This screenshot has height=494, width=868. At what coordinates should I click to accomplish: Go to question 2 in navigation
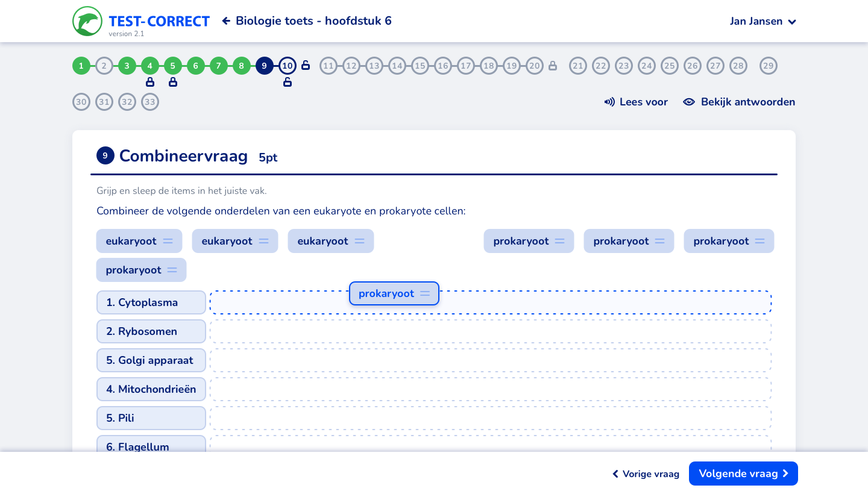click(x=104, y=66)
